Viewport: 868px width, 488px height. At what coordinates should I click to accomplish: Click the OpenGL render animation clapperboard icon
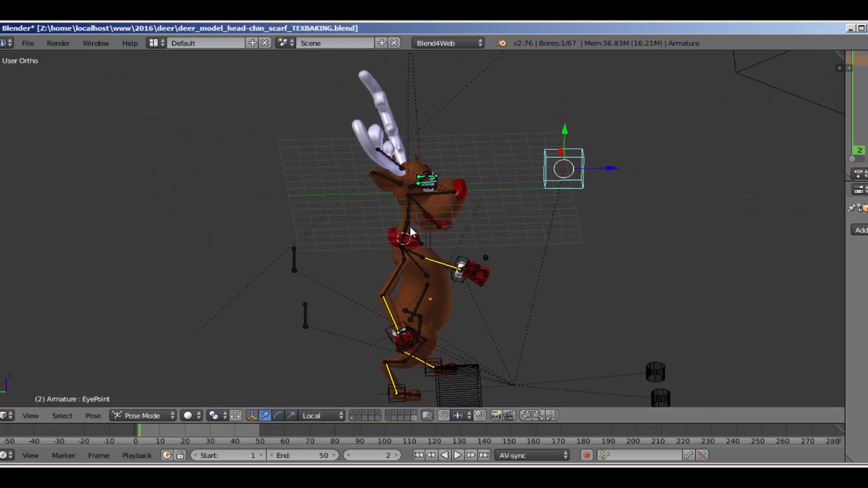pyautogui.click(x=508, y=416)
